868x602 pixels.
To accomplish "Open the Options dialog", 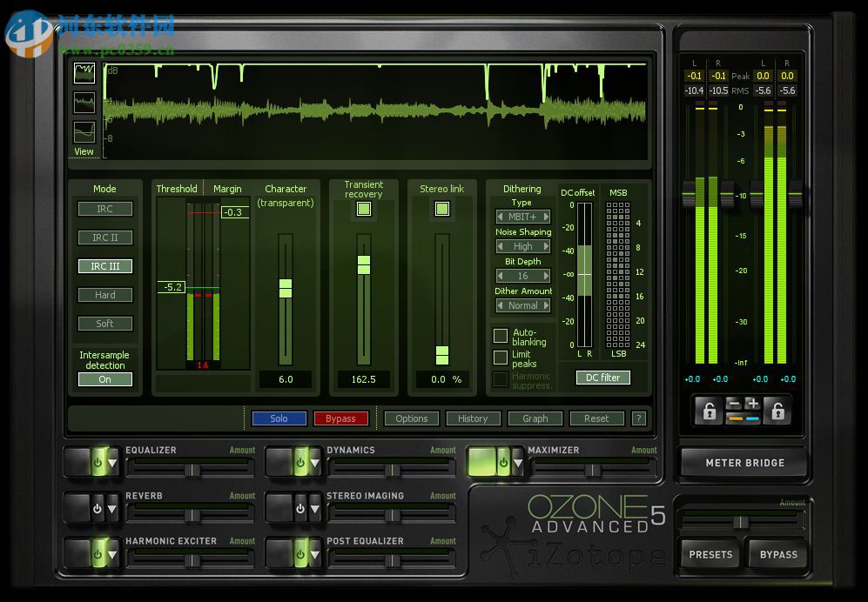I will (411, 418).
